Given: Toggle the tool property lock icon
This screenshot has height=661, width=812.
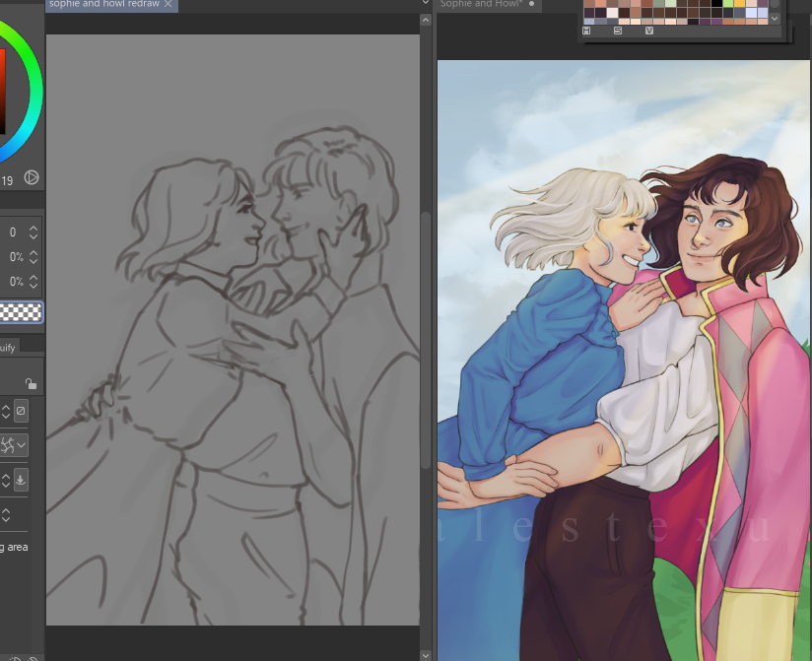Looking at the screenshot, I should pyautogui.click(x=32, y=383).
